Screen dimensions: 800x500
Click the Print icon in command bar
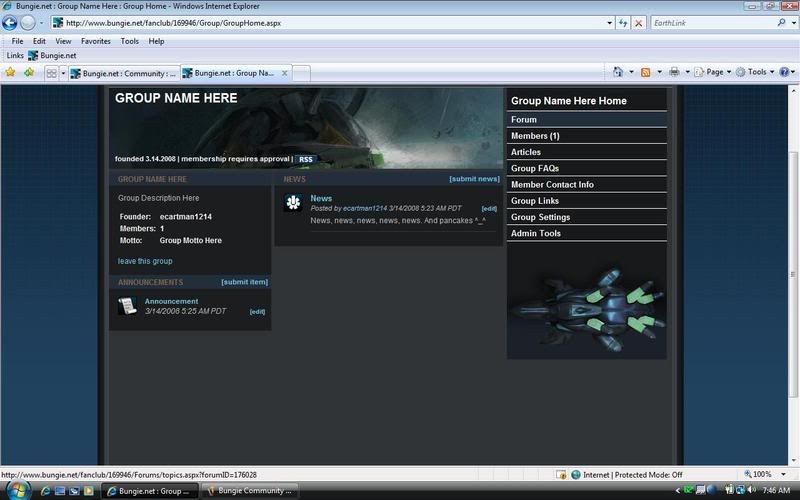tap(675, 72)
